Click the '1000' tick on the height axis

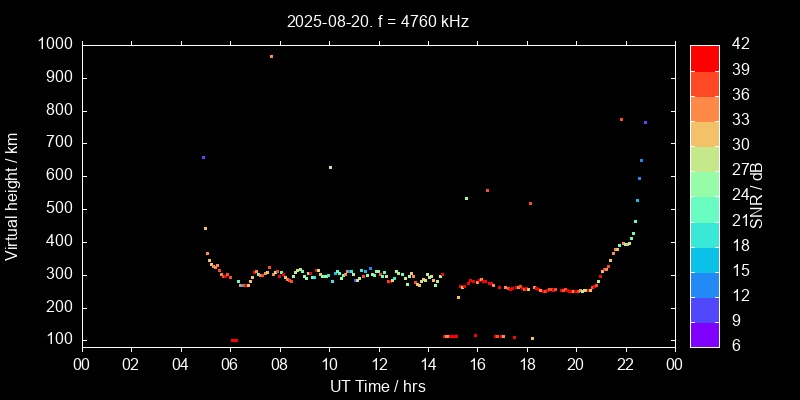[x=54, y=45]
